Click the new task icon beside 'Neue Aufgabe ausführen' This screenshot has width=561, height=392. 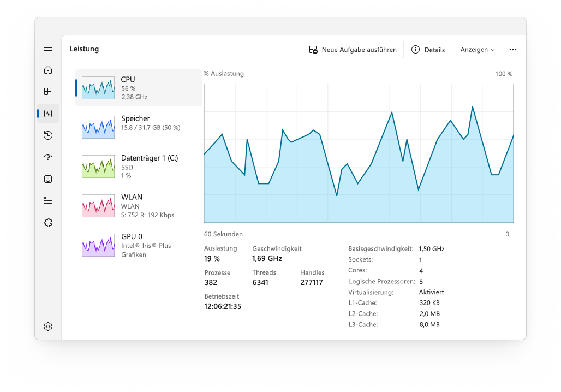click(x=313, y=50)
